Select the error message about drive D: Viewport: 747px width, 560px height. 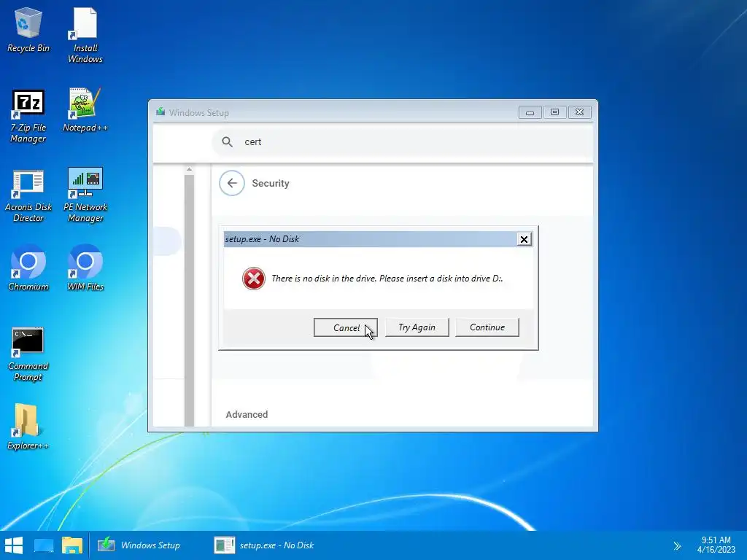click(387, 279)
